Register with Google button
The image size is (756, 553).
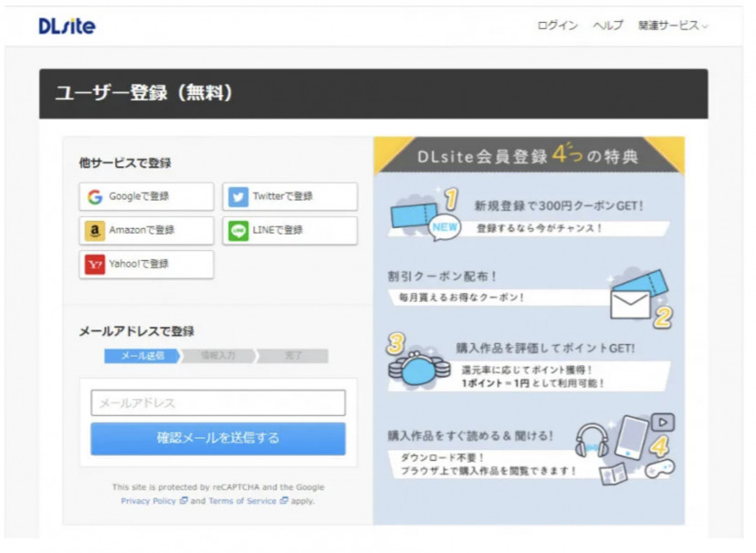(x=146, y=196)
